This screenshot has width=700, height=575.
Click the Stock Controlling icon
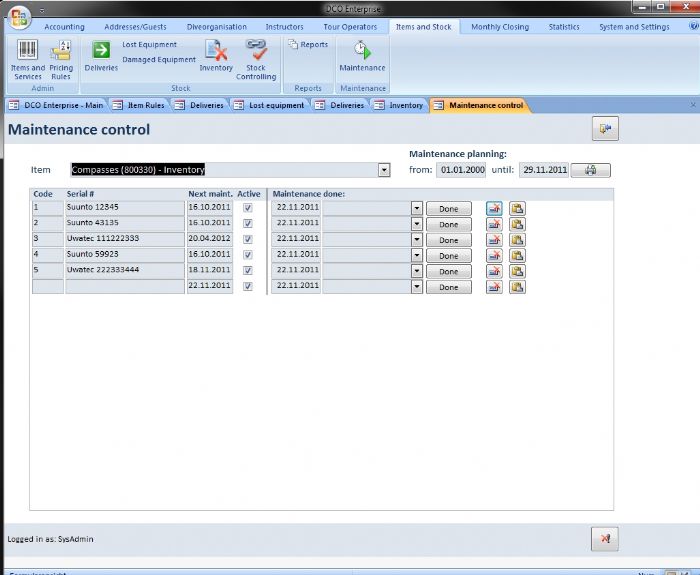click(x=256, y=54)
